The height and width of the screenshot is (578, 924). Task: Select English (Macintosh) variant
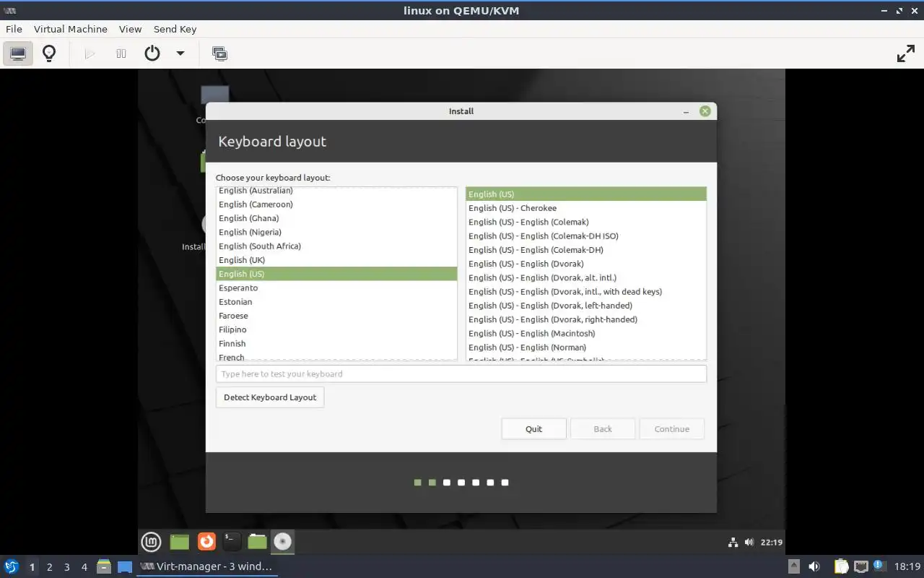(586, 333)
